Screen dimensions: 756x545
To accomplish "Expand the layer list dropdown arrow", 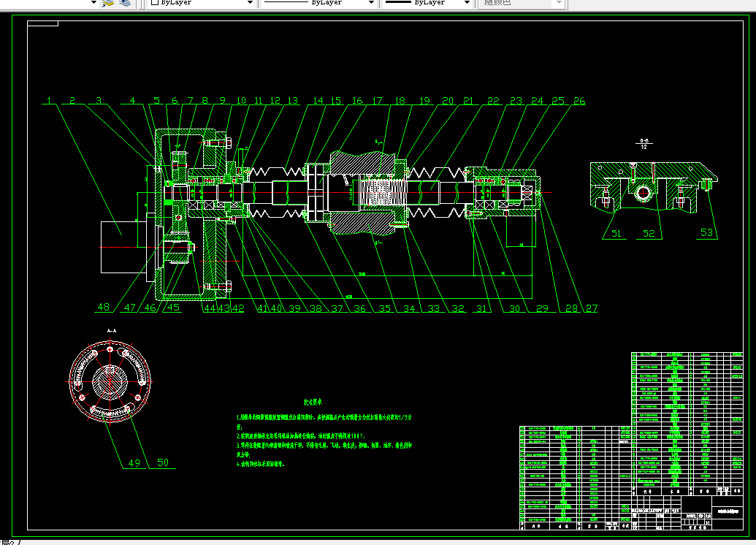I will pos(93,2).
